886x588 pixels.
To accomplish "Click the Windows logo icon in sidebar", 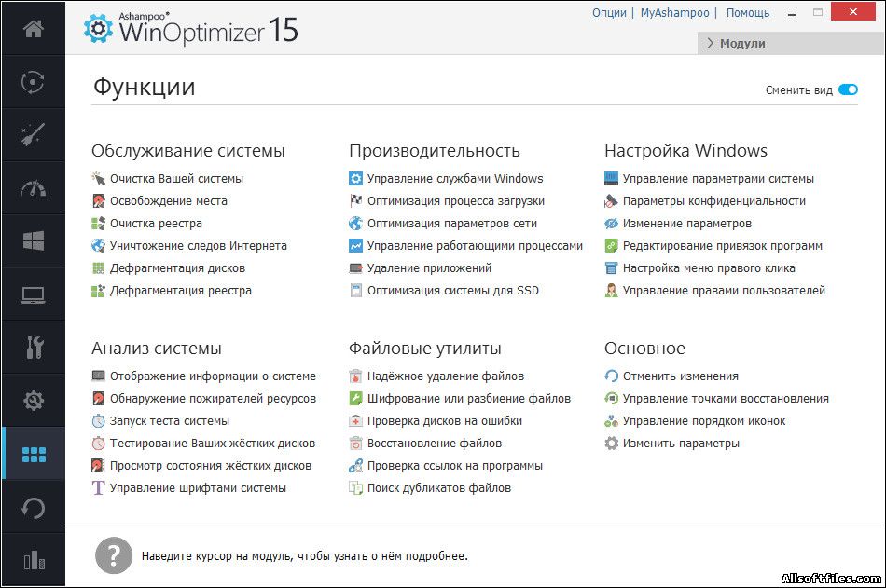I will coord(34,241).
